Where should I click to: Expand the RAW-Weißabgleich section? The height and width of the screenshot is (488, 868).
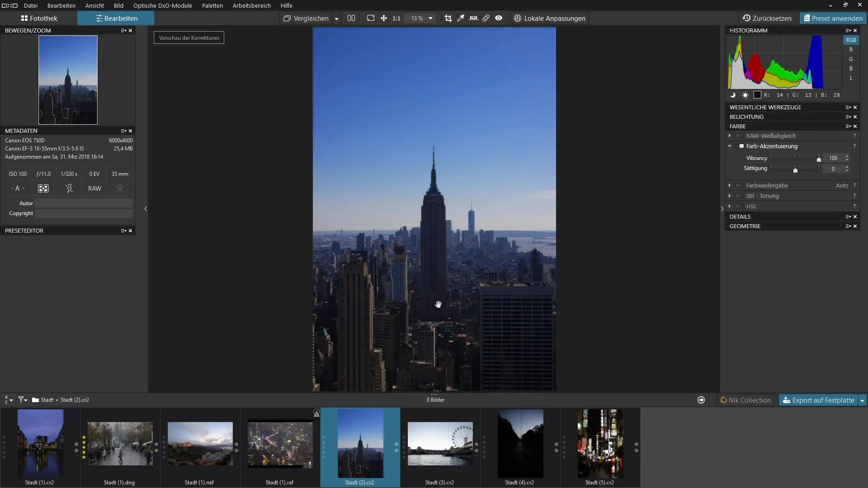[x=729, y=136]
